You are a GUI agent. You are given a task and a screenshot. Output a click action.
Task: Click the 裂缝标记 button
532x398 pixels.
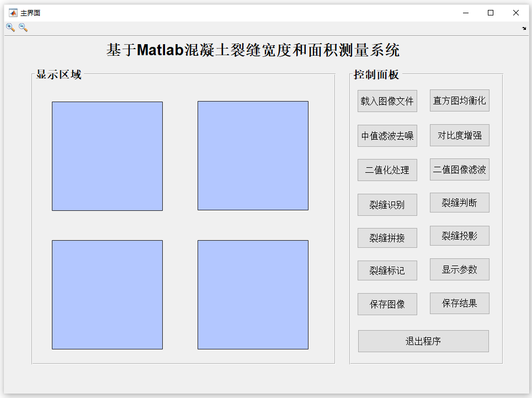(387, 270)
